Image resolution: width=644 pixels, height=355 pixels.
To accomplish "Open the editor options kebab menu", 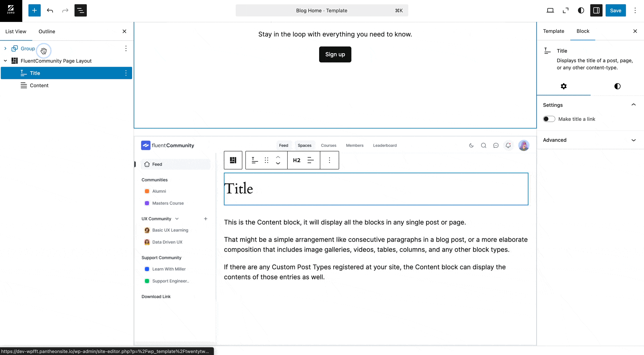I will pyautogui.click(x=635, y=11).
